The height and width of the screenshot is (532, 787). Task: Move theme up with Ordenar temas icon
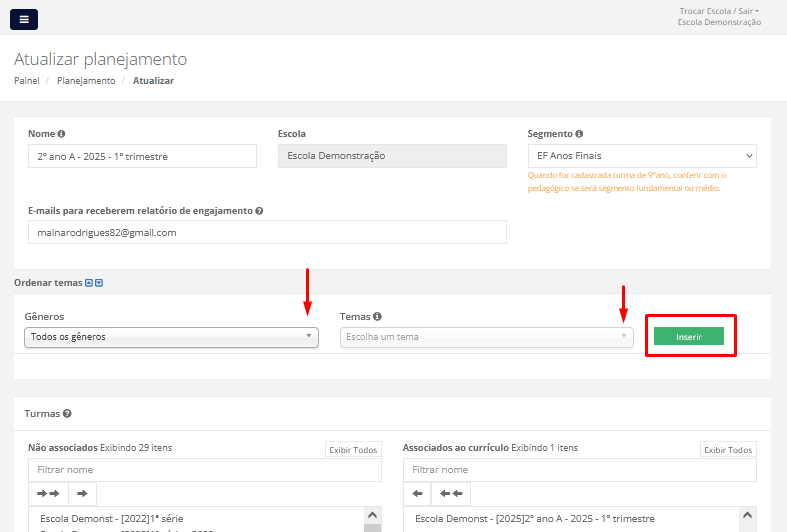[89, 283]
